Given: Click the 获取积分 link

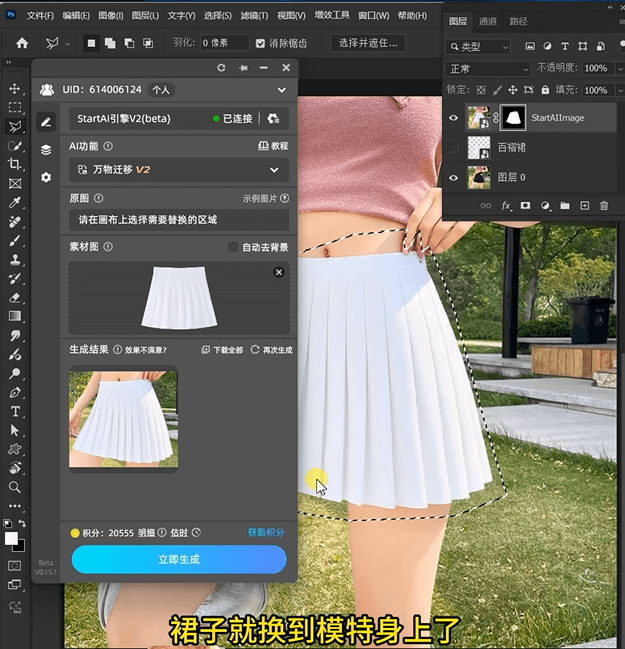Looking at the screenshot, I should point(266,533).
